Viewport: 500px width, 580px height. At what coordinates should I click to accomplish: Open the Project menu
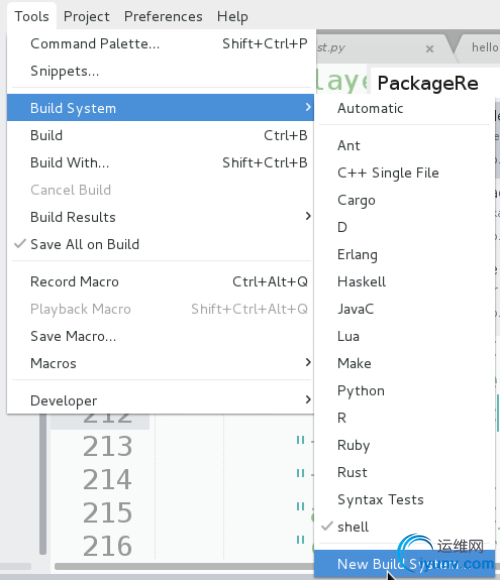coord(87,16)
